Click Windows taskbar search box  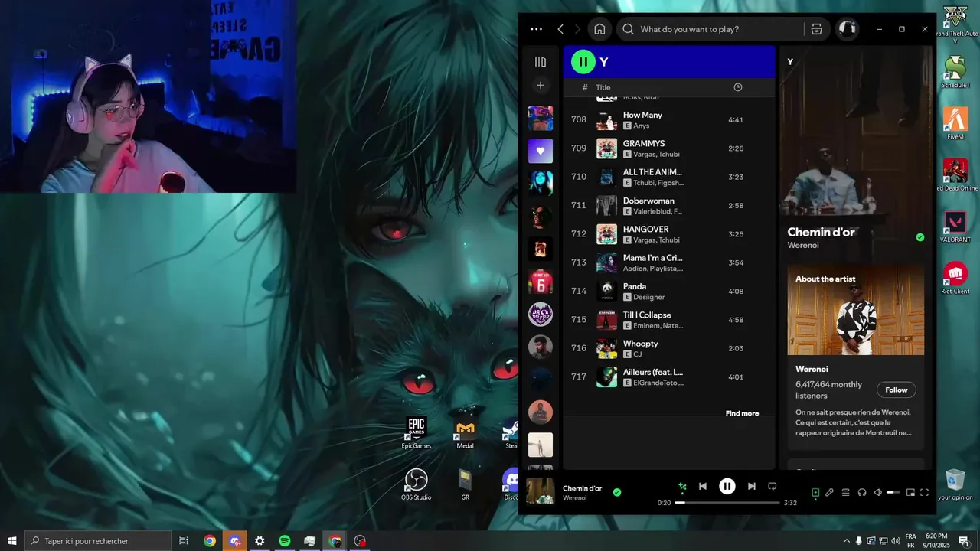click(98, 540)
